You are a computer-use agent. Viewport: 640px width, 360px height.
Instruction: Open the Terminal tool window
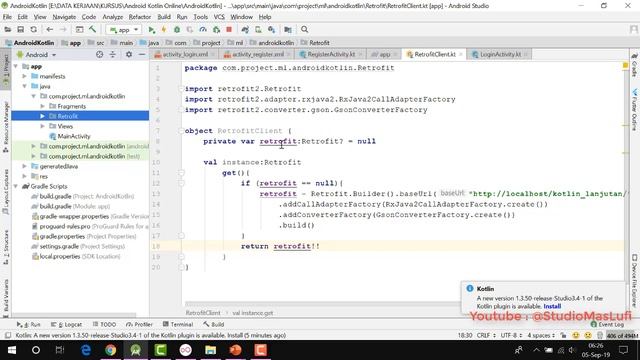tap(178, 324)
